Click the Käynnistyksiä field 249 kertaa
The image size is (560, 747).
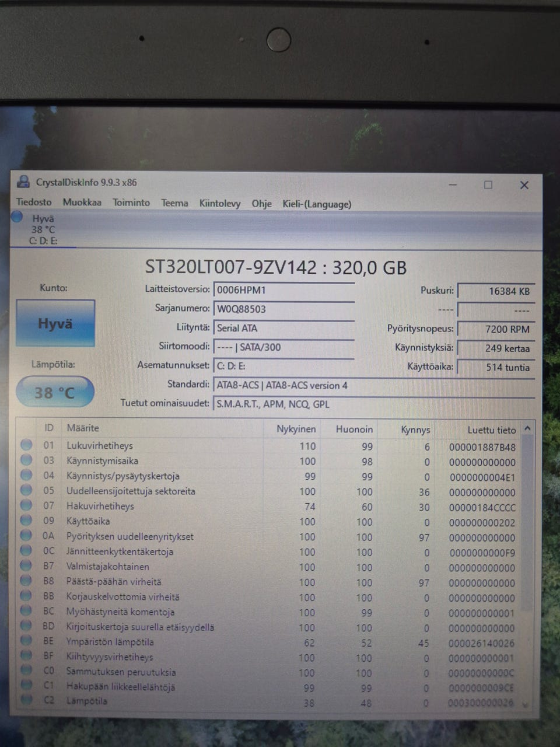click(x=496, y=348)
